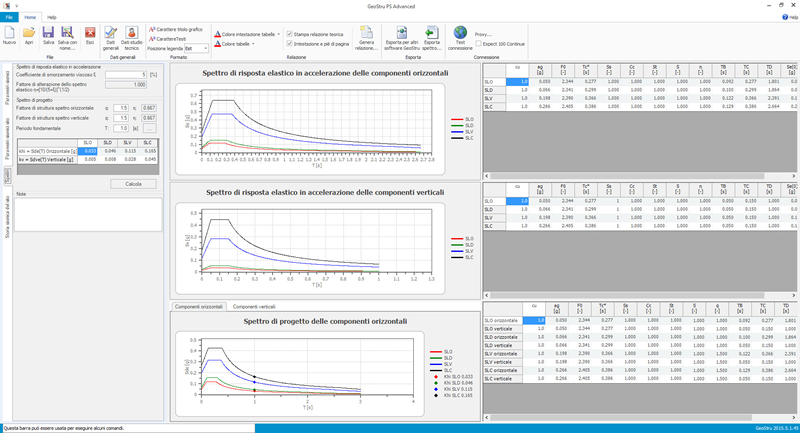Run Test connessione globe icon

pos(460,36)
